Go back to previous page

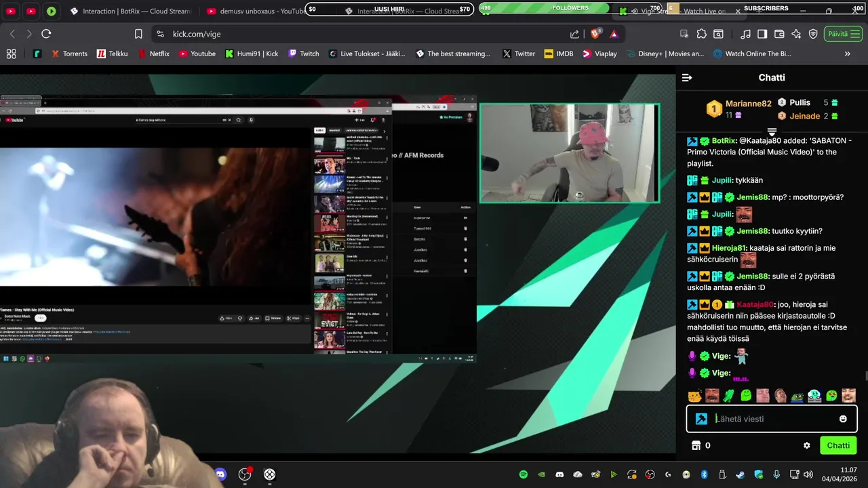12,34
